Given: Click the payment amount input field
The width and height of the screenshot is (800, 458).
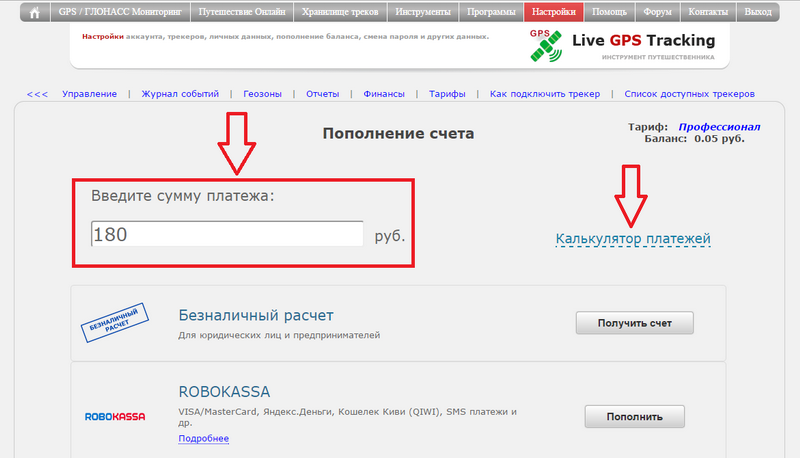Looking at the screenshot, I should point(226,234).
